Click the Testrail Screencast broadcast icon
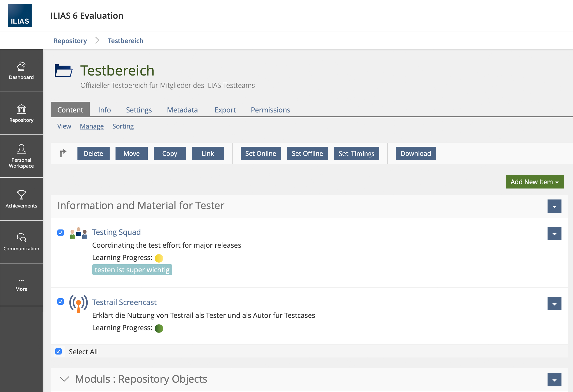Screen dimensions: 573x392 pyautogui.click(x=78, y=304)
